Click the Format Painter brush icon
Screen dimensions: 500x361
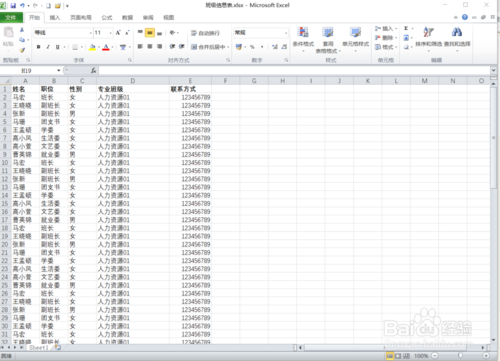click(22, 50)
